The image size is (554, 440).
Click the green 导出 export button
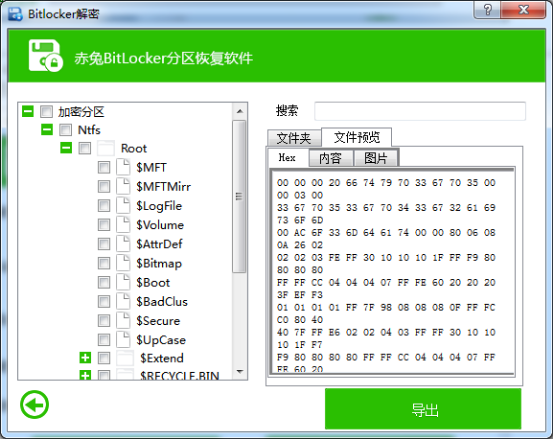click(x=423, y=409)
